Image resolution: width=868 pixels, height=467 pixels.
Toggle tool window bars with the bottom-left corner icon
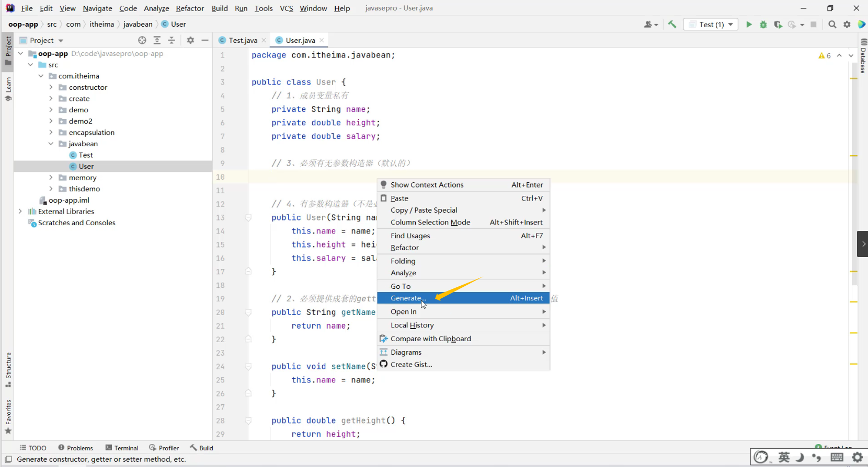8,460
